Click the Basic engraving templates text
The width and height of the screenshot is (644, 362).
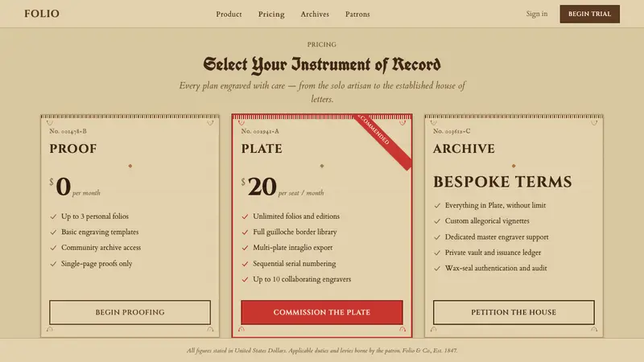tap(100, 232)
